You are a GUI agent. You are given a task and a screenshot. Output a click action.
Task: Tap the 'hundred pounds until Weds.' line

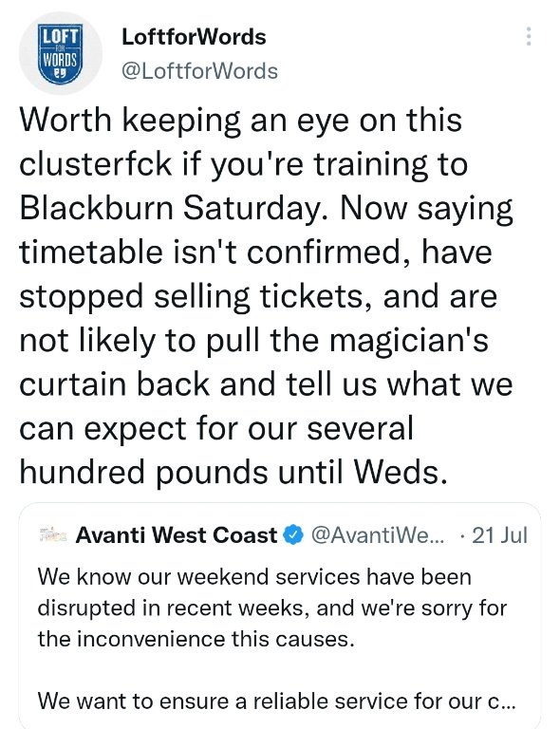pyautogui.click(x=233, y=472)
